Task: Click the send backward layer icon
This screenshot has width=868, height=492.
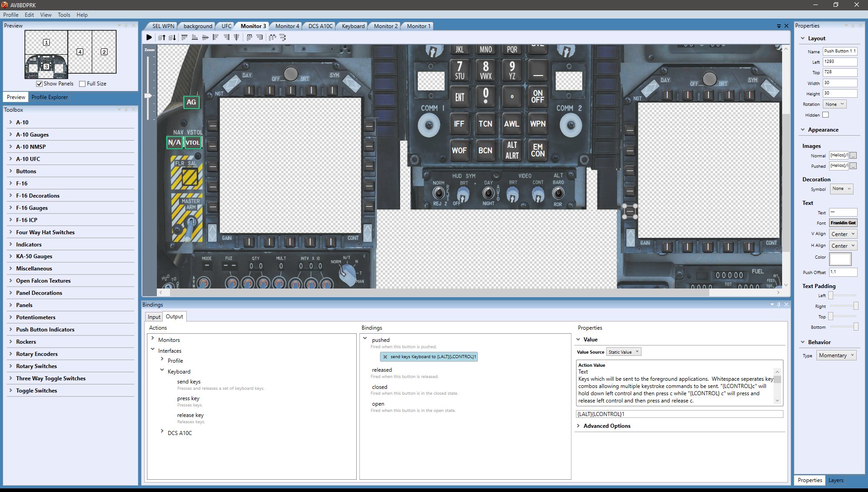Action: coord(172,38)
